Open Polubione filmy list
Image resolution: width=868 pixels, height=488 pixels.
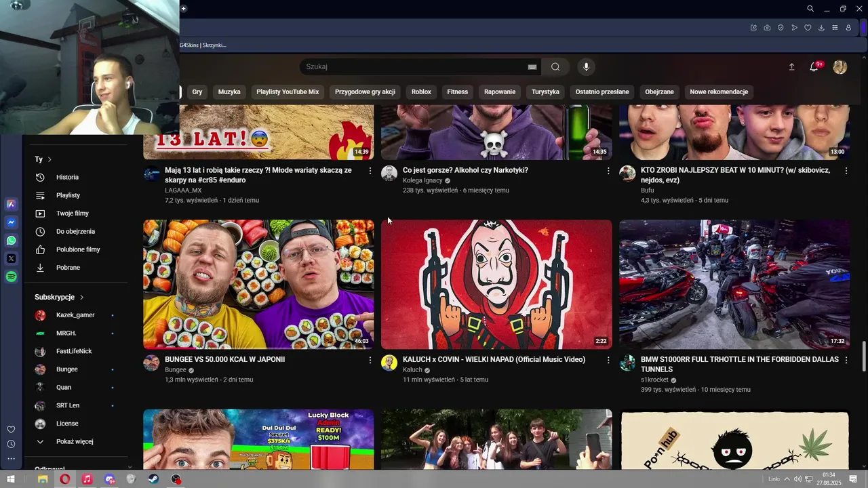[79, 249]
